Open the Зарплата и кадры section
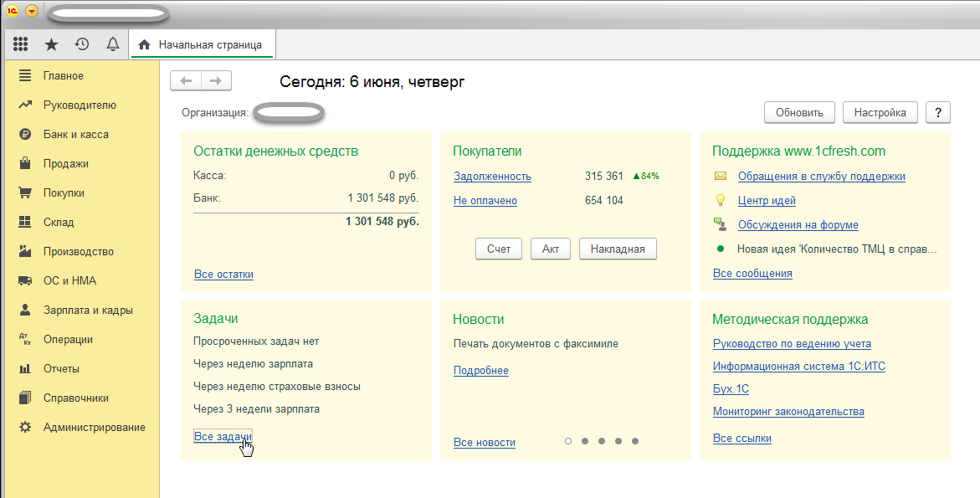The image size is (980, 498). (88, 310)
